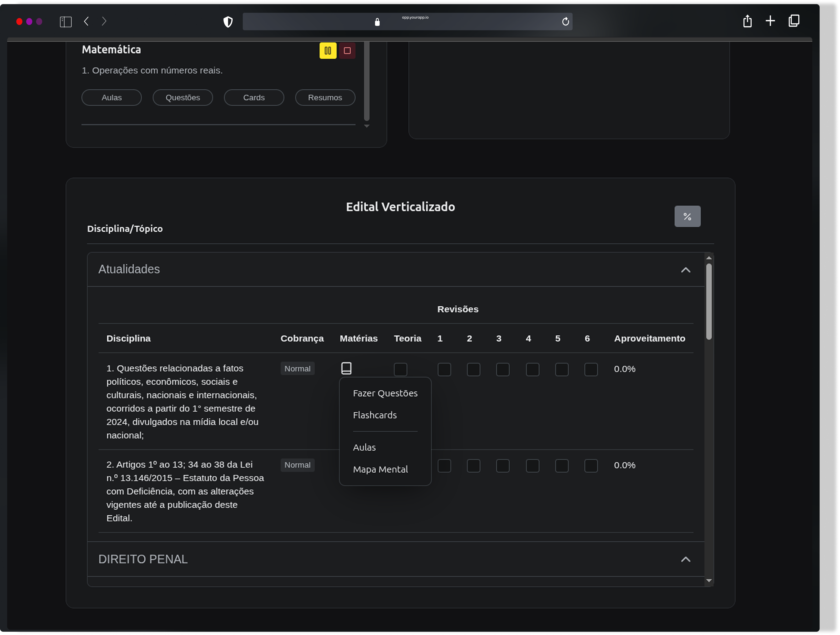Check Teoria box for topic 1
This screenshot has width=840, height=635.
click(401, 369)
